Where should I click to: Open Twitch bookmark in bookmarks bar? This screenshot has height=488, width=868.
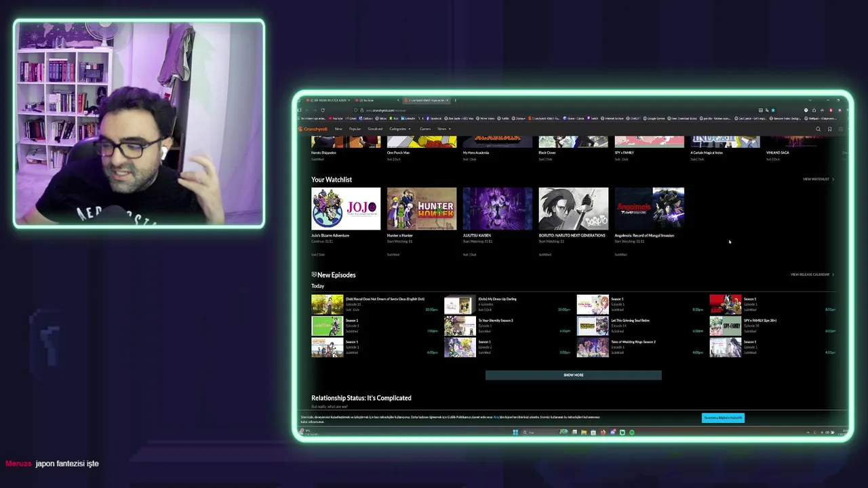pyautogui.click(x=593, y=119)
